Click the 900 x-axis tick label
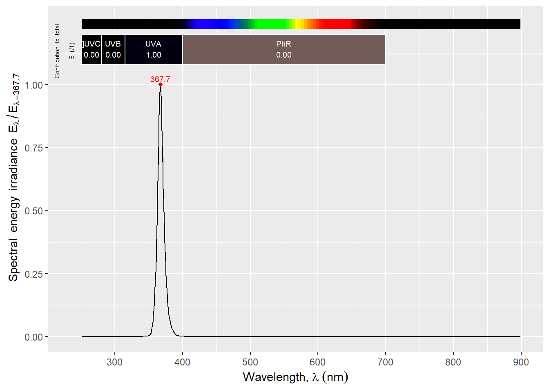Image resolution: width=549 pixels, height=392 pixels. (521, 362)
